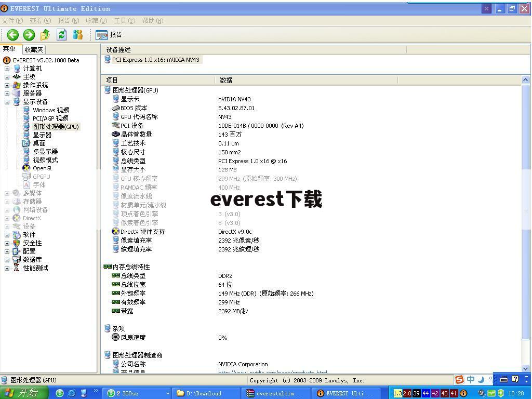Select 显示器 in the tree

[x=42, y=135]
